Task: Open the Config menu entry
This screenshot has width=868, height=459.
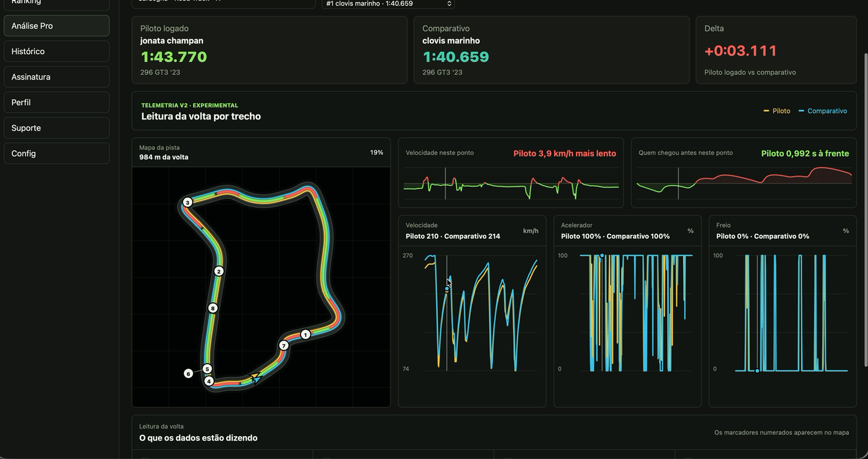Action: 56,153
